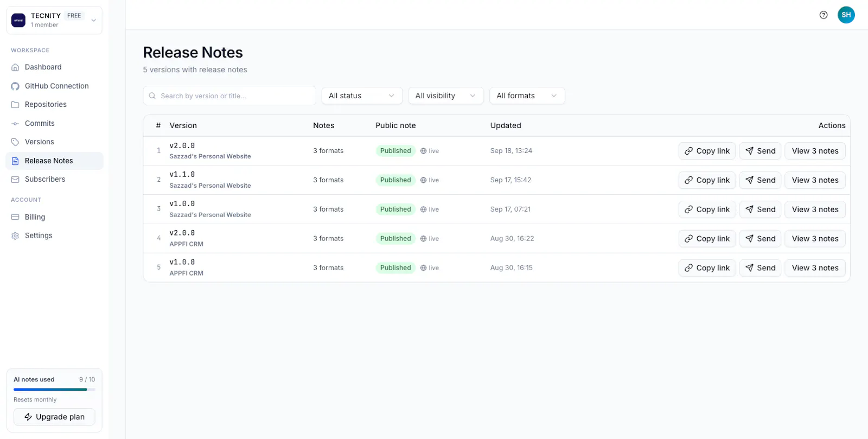Screen dimensions: 868x439
Task: Click the Published badge for v1.0.0 APPFI CRM
Action: 395,268
